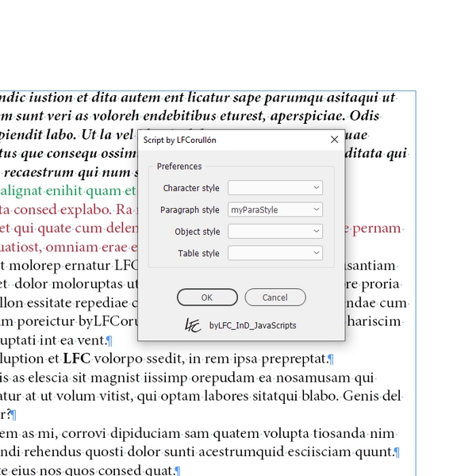The image size is (476, 476).
Task: Click the LFC signature logo icon
Action: tap(193, 325)
